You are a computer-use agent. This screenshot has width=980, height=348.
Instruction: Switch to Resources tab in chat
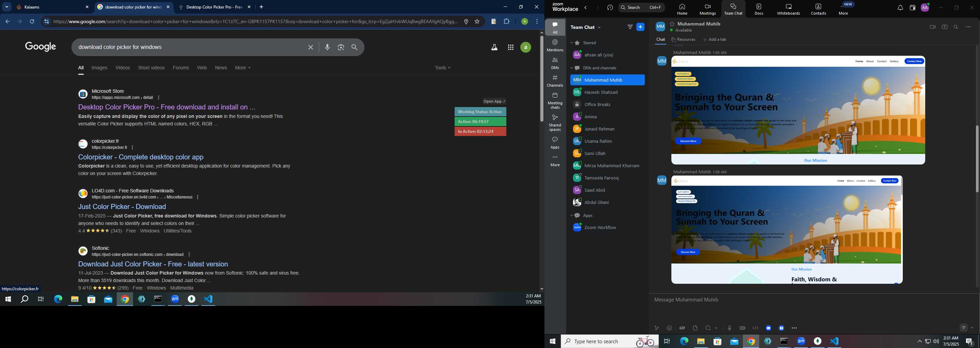[x=683, y=39]
